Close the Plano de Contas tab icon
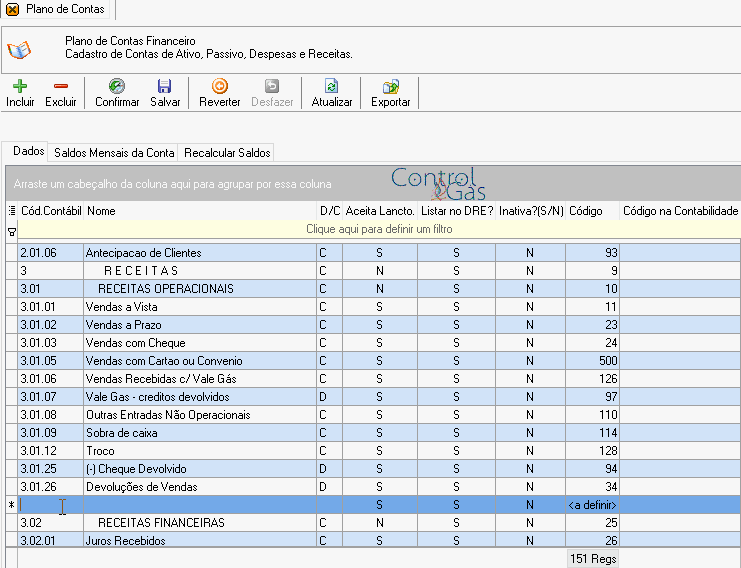 tap(13, 9)
